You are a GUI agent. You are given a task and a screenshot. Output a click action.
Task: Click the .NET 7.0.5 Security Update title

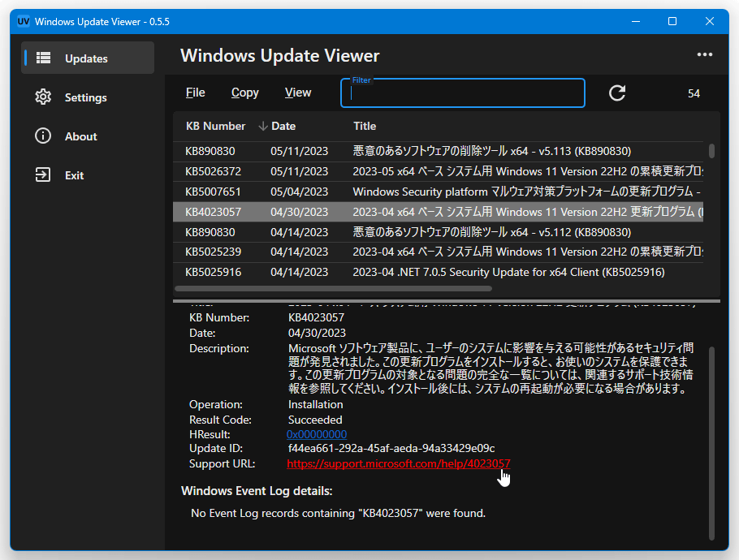click(x=508, y=272)
